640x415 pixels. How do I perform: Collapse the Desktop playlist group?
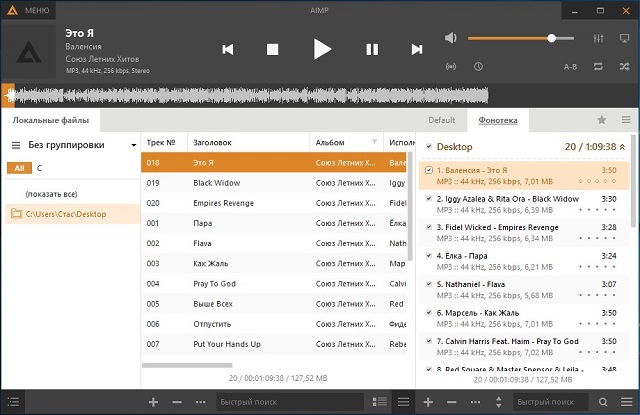pos(623,147)
